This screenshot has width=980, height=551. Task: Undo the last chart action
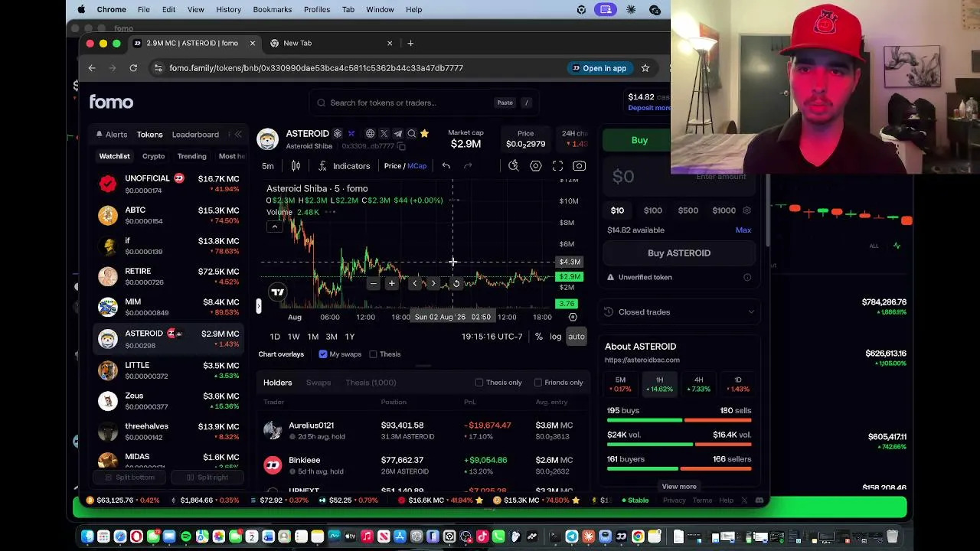[x=446, y=166]
